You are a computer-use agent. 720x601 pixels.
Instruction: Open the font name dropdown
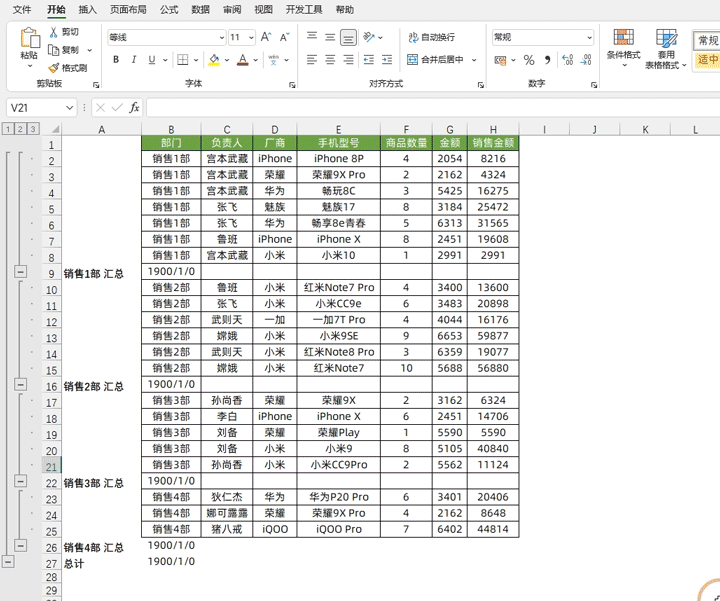222,38
